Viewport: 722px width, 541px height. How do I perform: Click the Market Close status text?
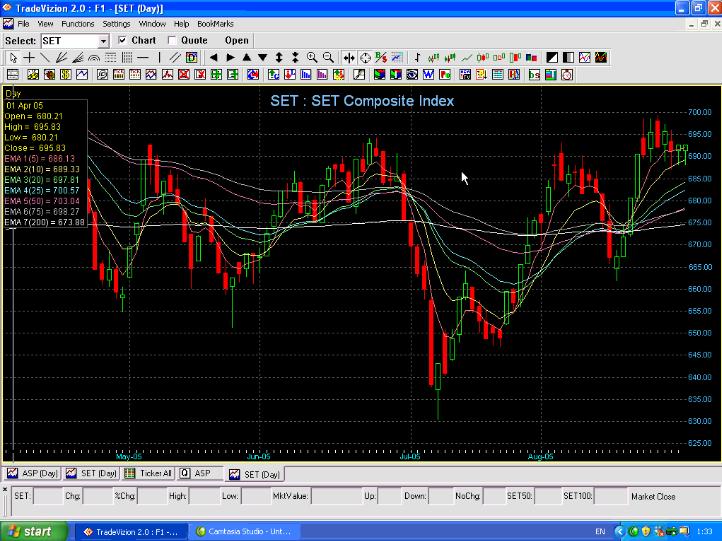click(653, 497)
